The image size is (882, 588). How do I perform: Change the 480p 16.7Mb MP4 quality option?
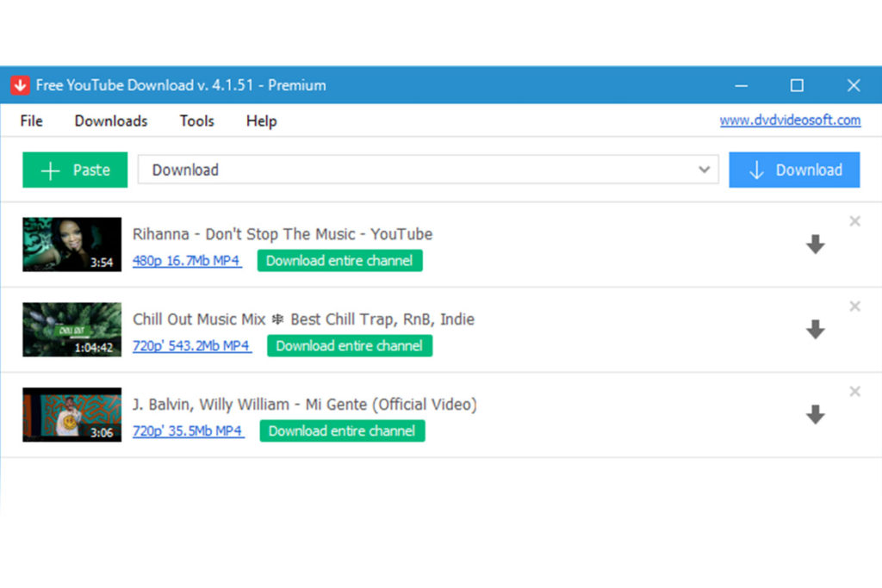point(187,261)
